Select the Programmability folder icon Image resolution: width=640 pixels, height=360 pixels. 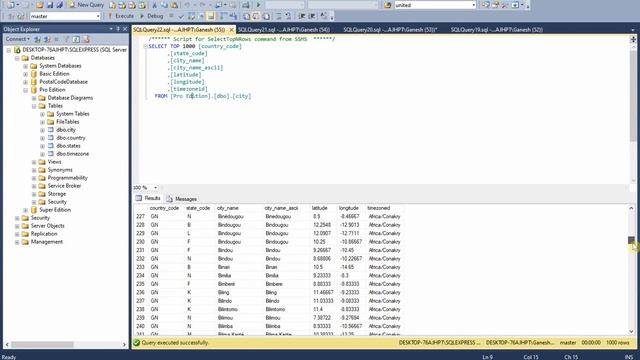click(42, 178)
